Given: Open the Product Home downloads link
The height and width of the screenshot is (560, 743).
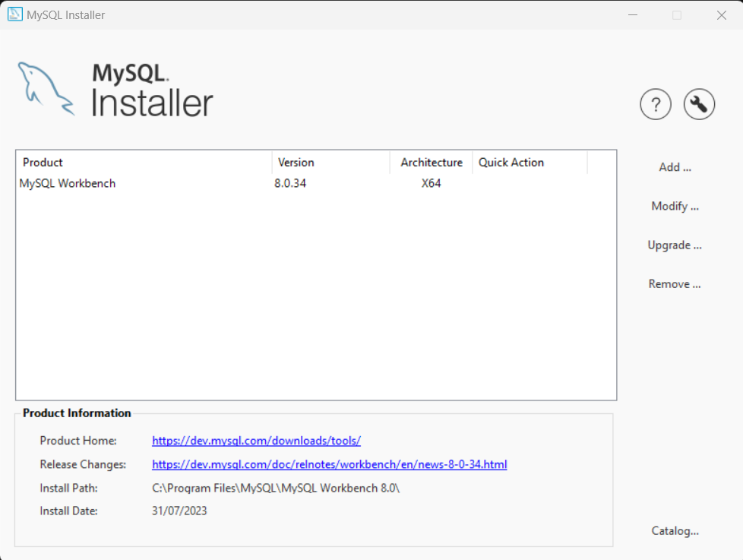Looking at the screenshot, I should click(256, 441).
